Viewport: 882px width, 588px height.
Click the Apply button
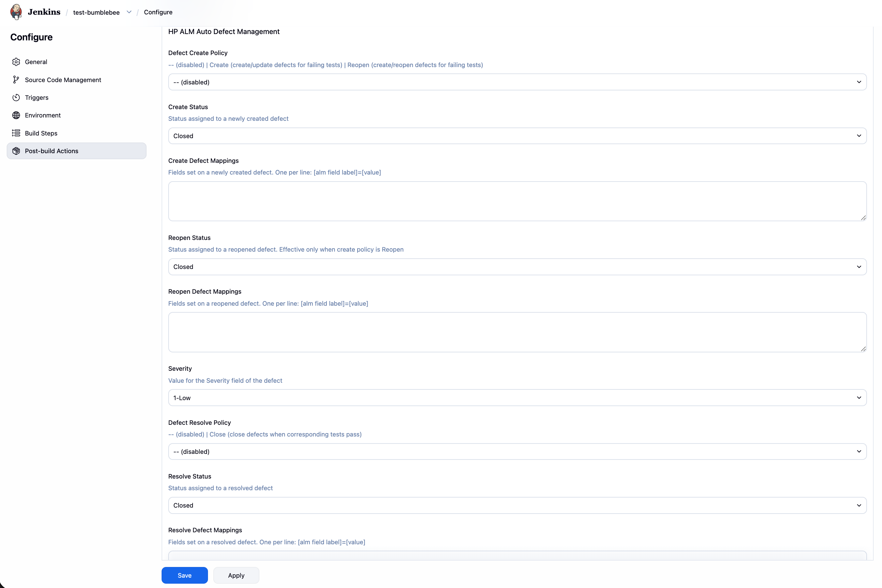236,575
